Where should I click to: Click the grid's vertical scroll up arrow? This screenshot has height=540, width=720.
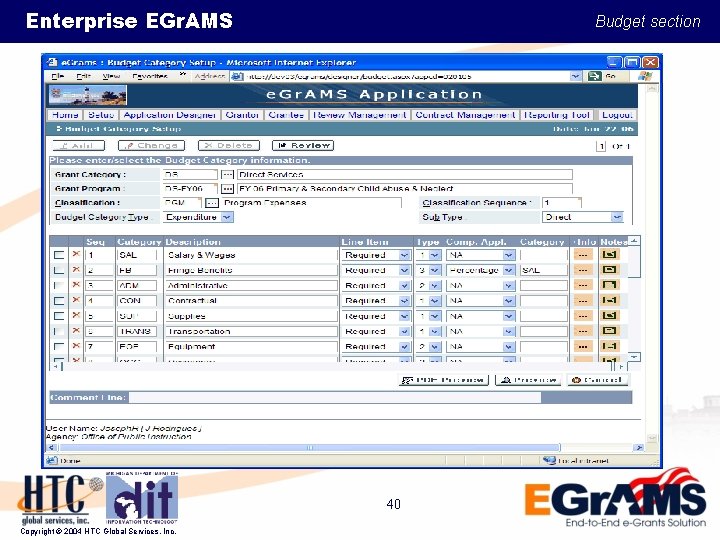point(634,241)
